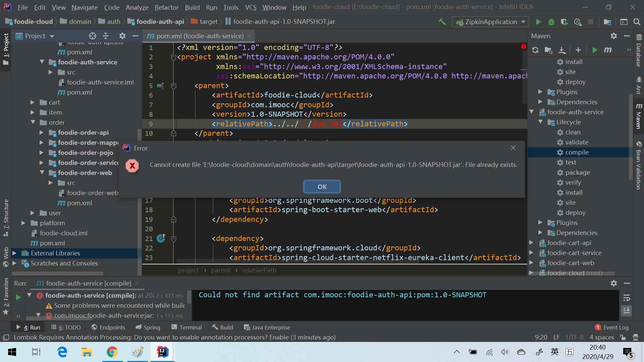Click the Debug bug icon in toolbar

tap(551, 22)
